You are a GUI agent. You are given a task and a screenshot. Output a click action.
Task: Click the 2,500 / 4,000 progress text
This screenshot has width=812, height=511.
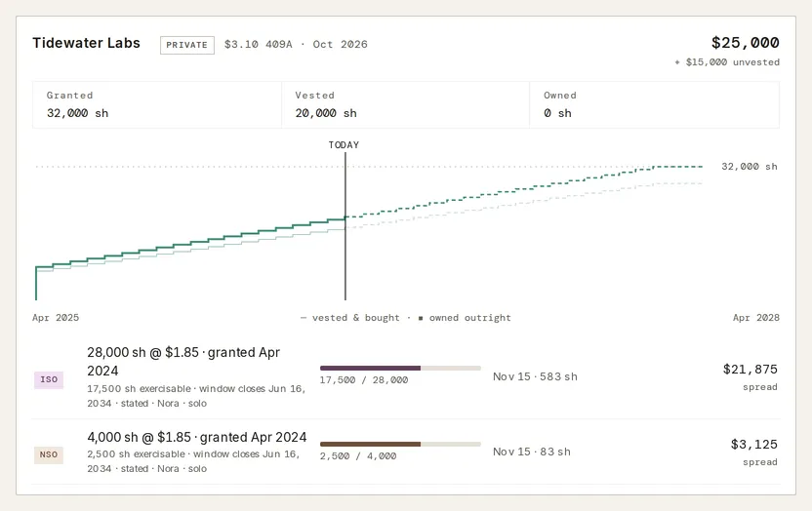pyautogui.click(x=358, y=456)
